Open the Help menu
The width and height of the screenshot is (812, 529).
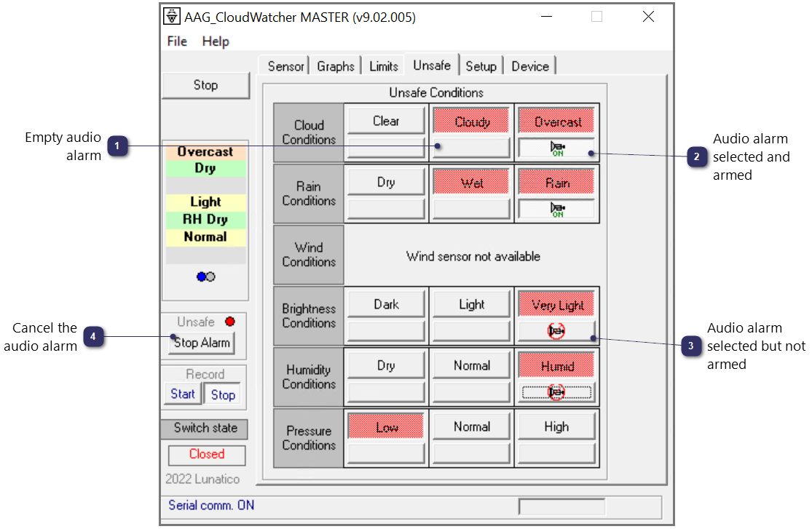click(216, 41)
